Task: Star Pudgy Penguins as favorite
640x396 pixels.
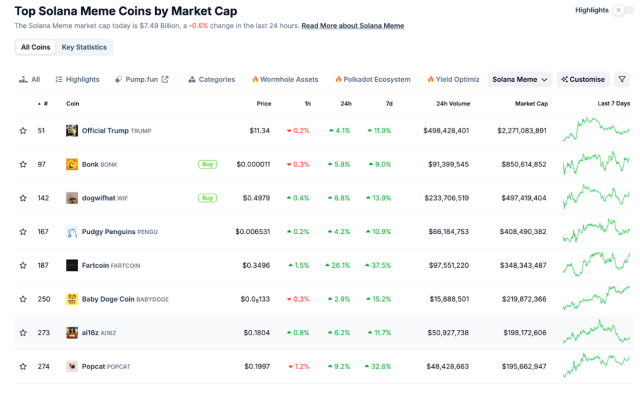Action: point(23,231)
